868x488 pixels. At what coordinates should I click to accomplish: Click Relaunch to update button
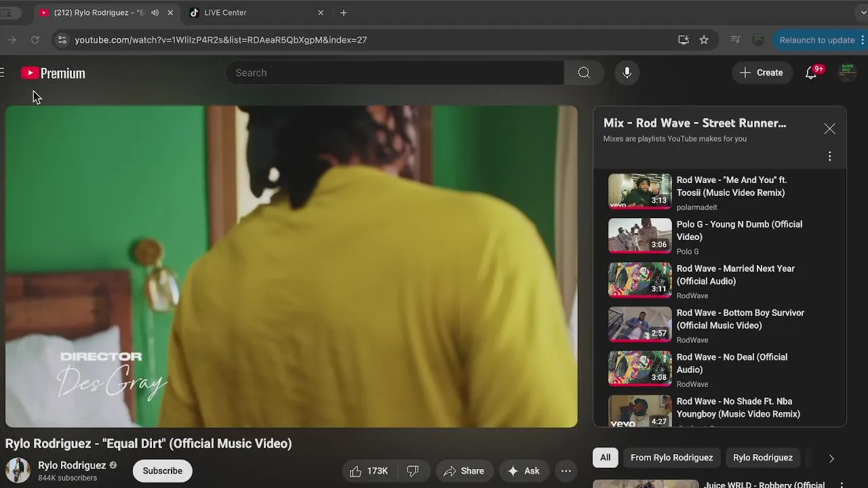pos(821,40)
